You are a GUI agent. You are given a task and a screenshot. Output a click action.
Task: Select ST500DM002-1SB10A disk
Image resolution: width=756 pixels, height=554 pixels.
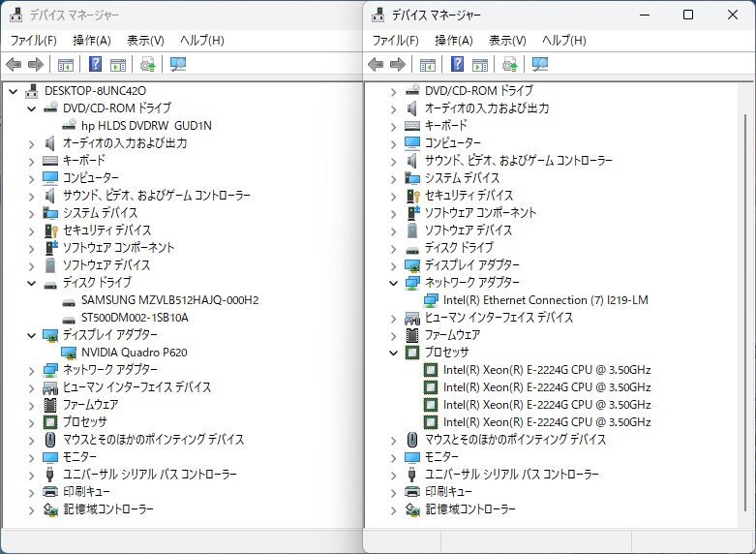pos(135,318)
